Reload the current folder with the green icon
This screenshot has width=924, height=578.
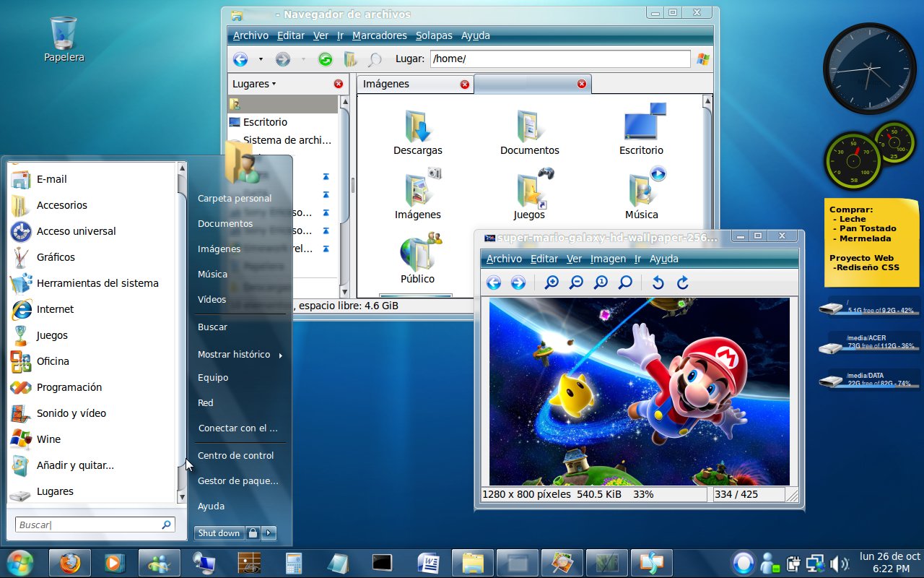pyautogui.click(x=326, y=59)
